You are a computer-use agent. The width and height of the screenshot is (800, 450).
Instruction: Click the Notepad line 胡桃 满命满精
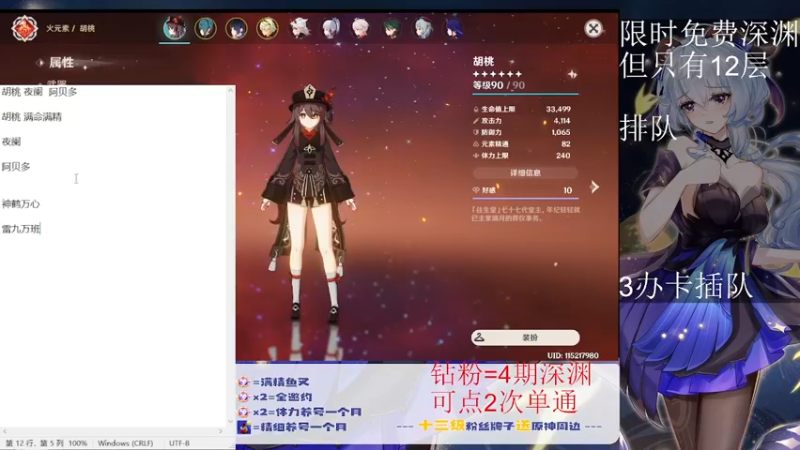pos(32,117)
